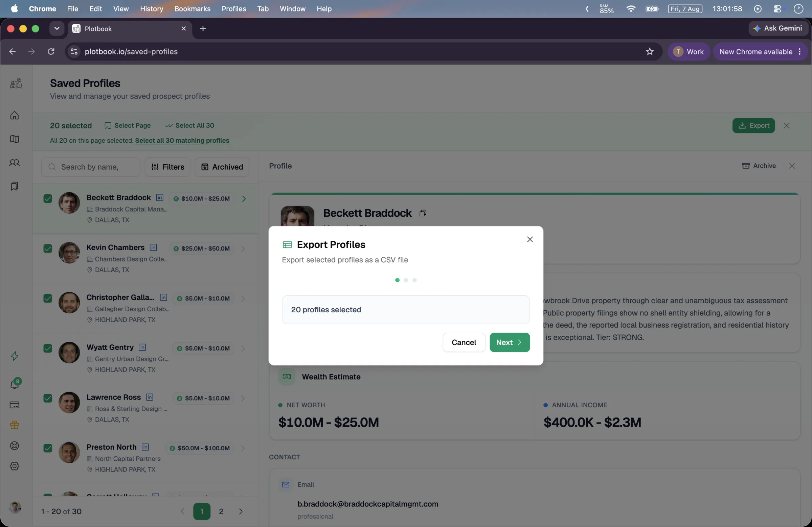This screenshot has width=812, height=527.
Task: Open settings gear in the sidebar
Action: [x=14, y=466]
